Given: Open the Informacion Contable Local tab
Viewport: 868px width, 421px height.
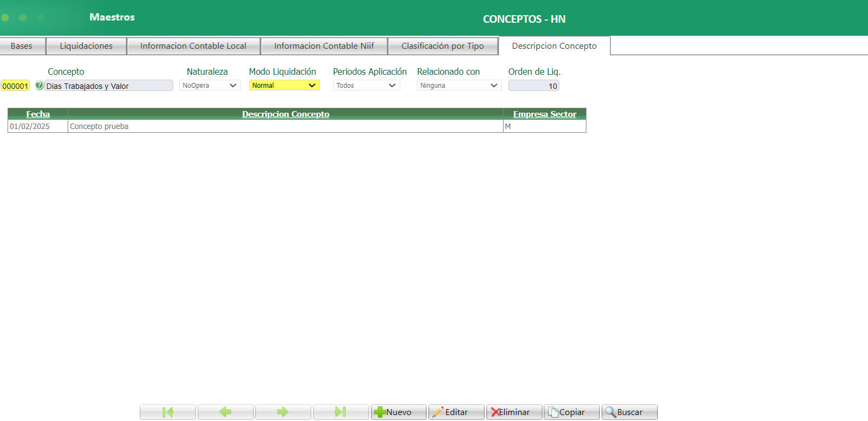Looking at the screenshot, I should 193,46.
